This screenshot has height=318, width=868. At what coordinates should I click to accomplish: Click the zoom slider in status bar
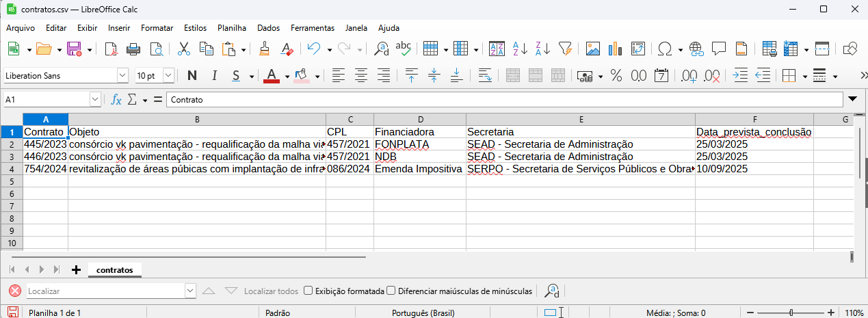[791, 313]
